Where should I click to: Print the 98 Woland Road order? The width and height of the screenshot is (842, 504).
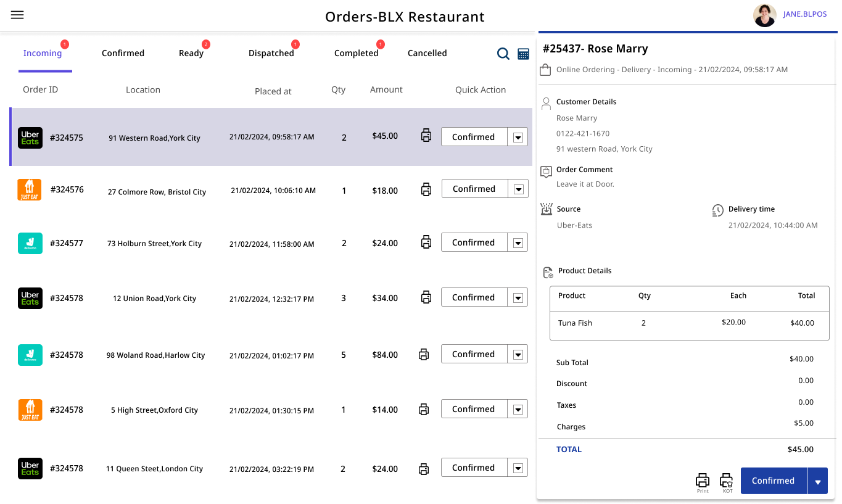(424, 355)
